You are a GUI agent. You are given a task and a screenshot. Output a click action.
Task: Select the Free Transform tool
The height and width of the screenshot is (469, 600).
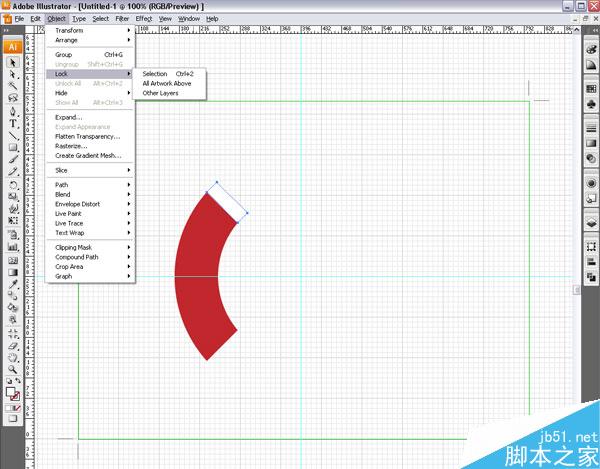pyautogui.click(x=13, y=220)
